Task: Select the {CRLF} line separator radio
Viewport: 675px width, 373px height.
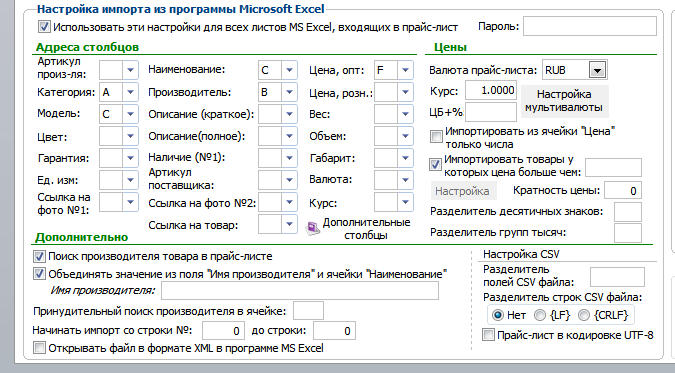Action: [x=584, y=315]
